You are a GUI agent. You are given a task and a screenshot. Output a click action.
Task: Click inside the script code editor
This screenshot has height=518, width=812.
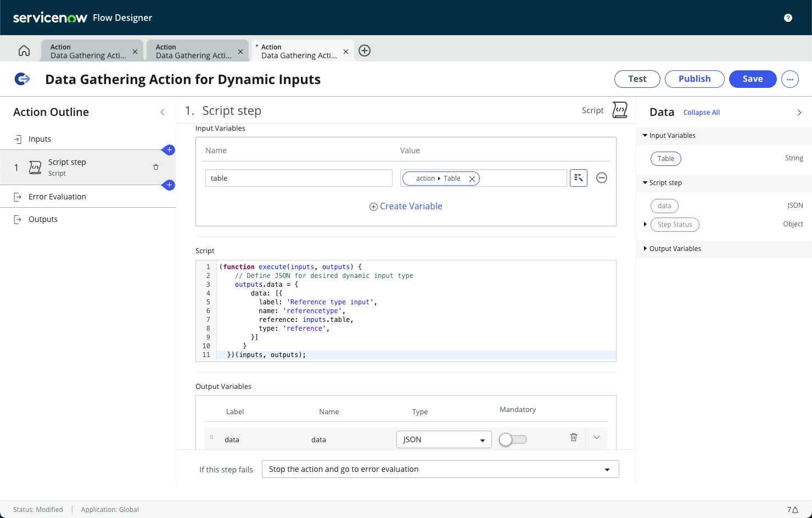click(406, 311)
